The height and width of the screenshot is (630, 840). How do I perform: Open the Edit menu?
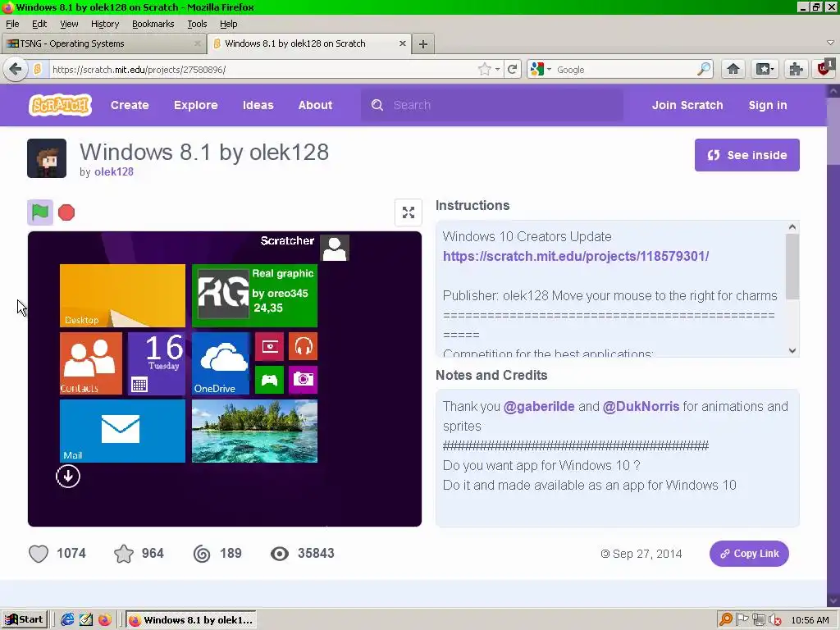pyautogui.click(x=39, y=24)
